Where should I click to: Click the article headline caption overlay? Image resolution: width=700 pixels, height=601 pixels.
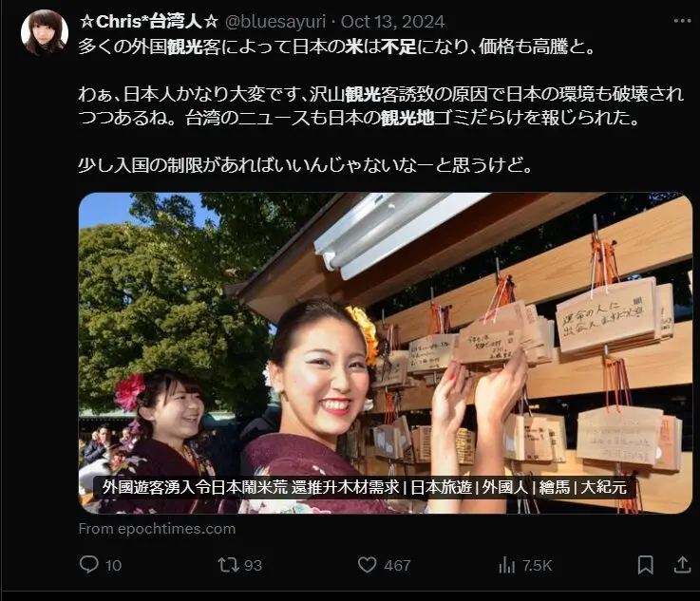[365, 487]
